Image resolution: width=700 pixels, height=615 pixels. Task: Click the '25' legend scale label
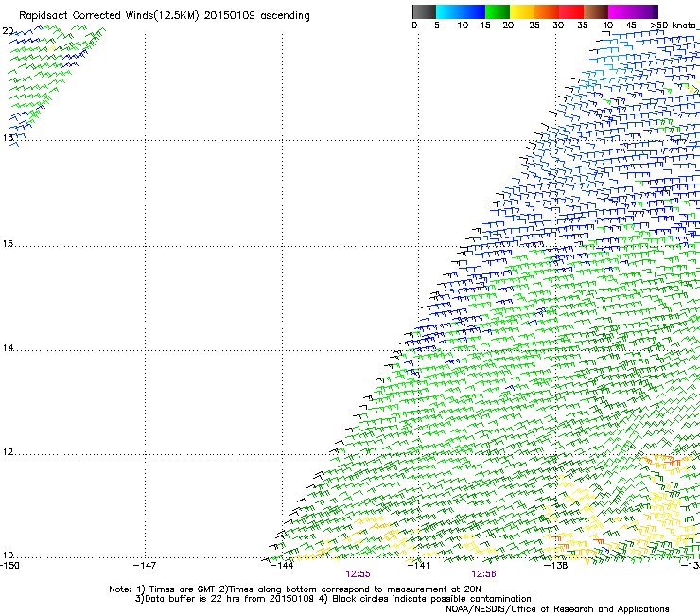click(x=534, y=26)
